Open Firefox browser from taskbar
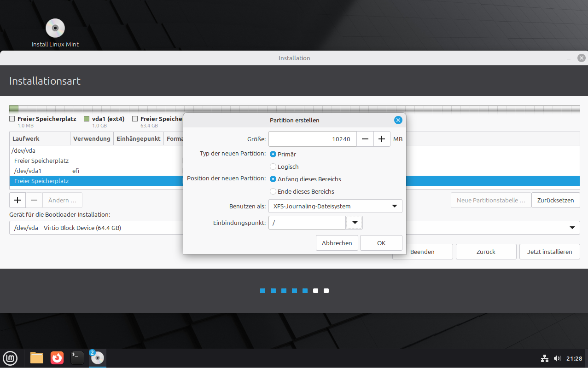588x368 pixels. coord(57,358)
